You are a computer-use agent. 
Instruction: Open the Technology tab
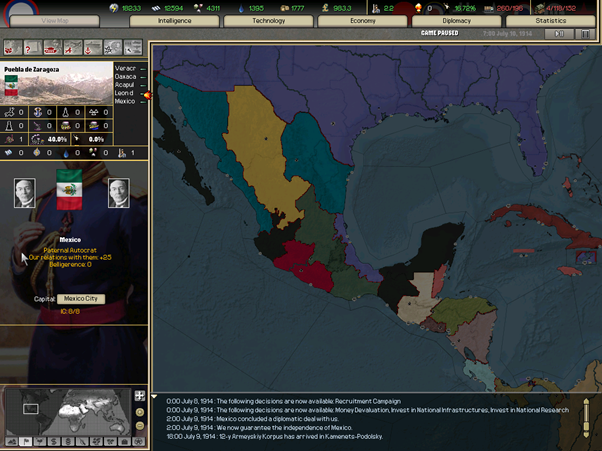point(267,20)
